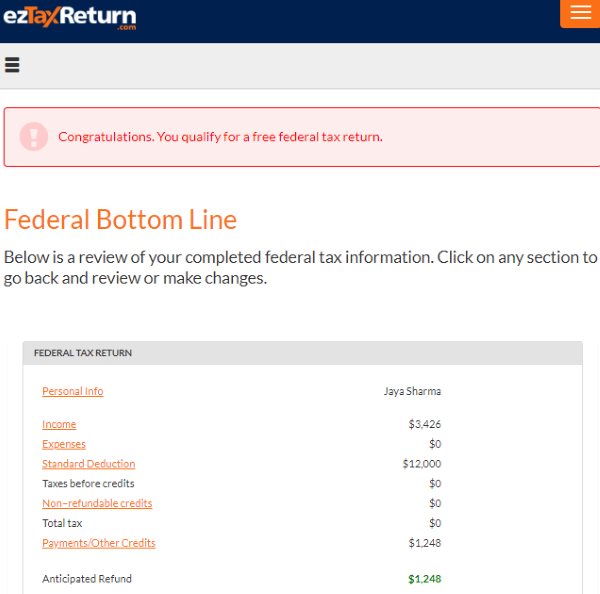600x594 pixels.
Task: Click the Total tax label
Action: tap(62, 523)
